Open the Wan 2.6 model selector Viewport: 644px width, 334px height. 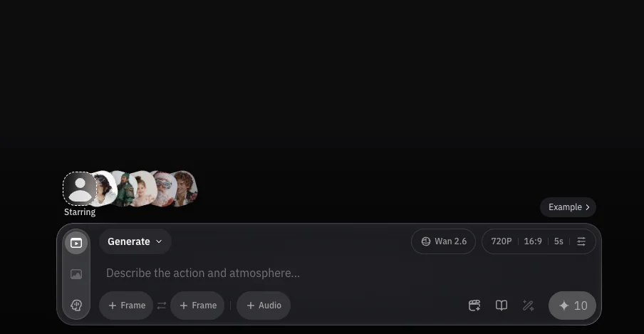click(x=444, y=241)
